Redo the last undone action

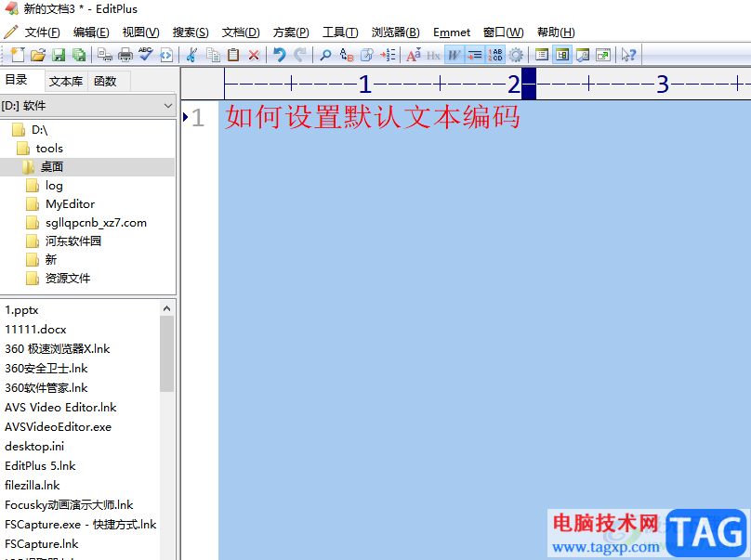[x=300, y=55]
